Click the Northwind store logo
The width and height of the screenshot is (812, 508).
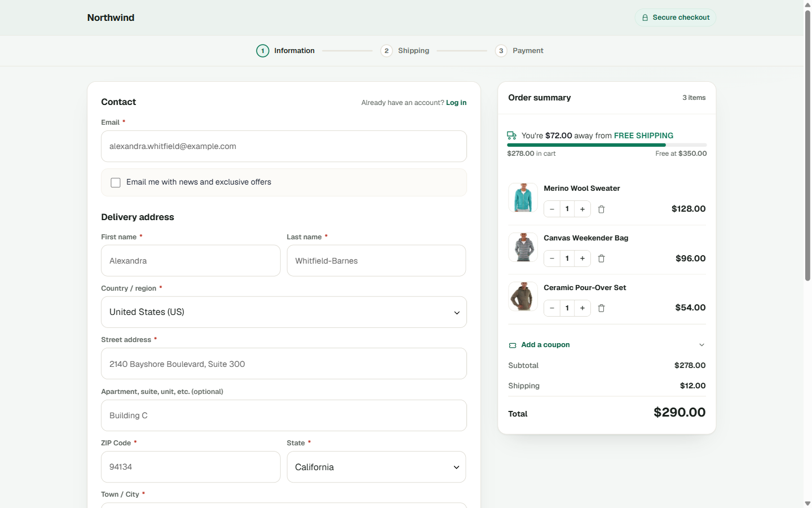[x=111, y=17]
